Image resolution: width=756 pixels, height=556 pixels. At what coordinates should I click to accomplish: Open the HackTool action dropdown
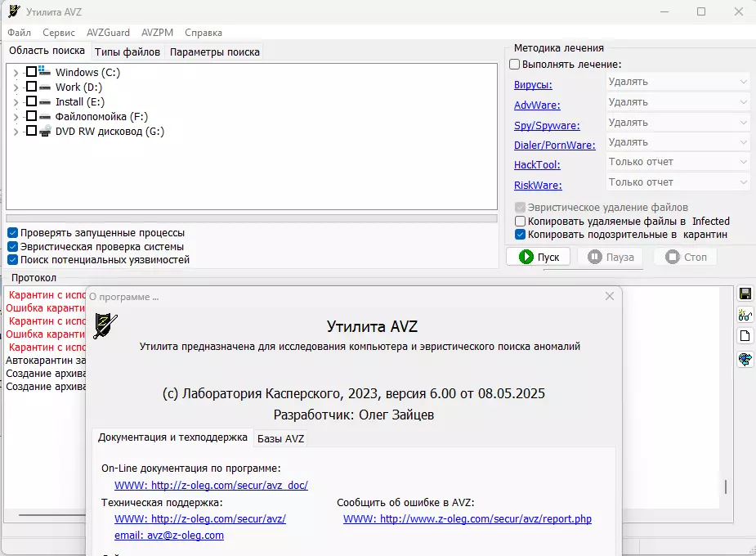click(x=678, y=162)
